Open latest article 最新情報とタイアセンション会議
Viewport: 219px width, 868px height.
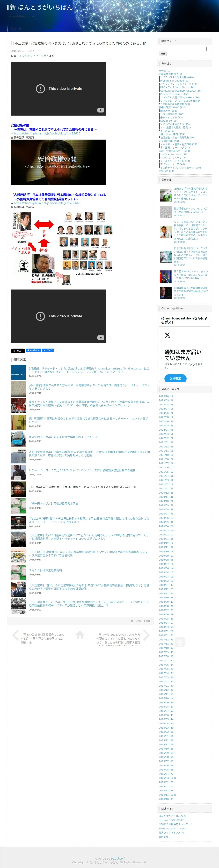click(x=191, y=210)
